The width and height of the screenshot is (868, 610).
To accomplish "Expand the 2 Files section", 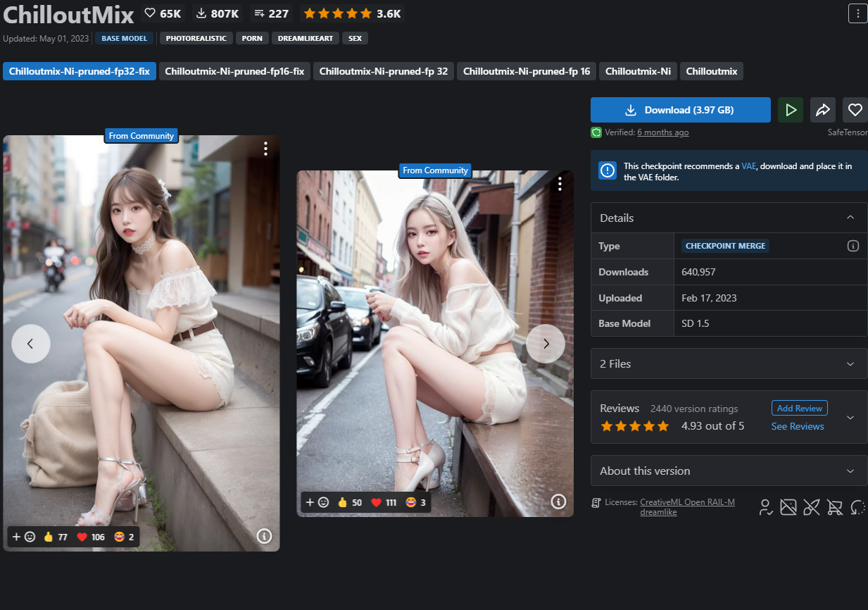I will coord(729,363).
